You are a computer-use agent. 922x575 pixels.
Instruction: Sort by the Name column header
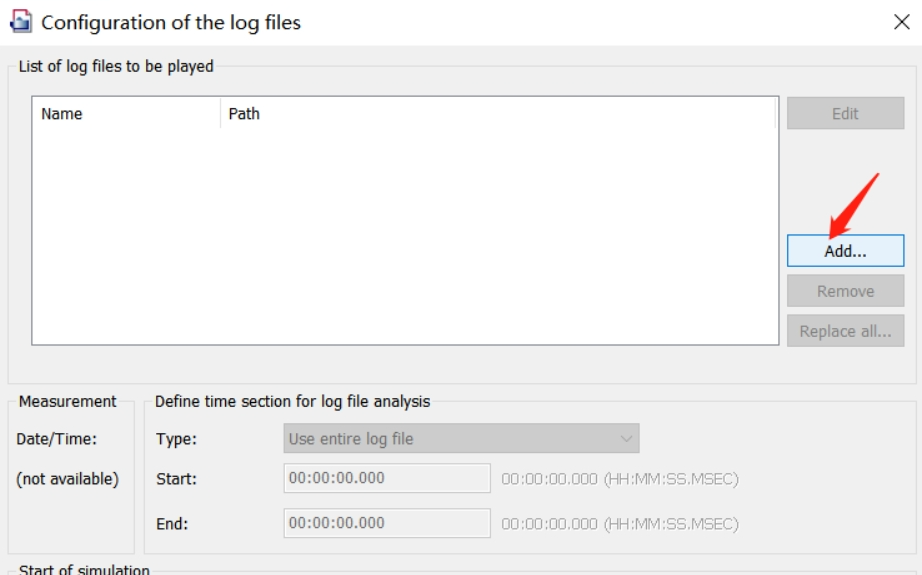(x=125, y=113)
